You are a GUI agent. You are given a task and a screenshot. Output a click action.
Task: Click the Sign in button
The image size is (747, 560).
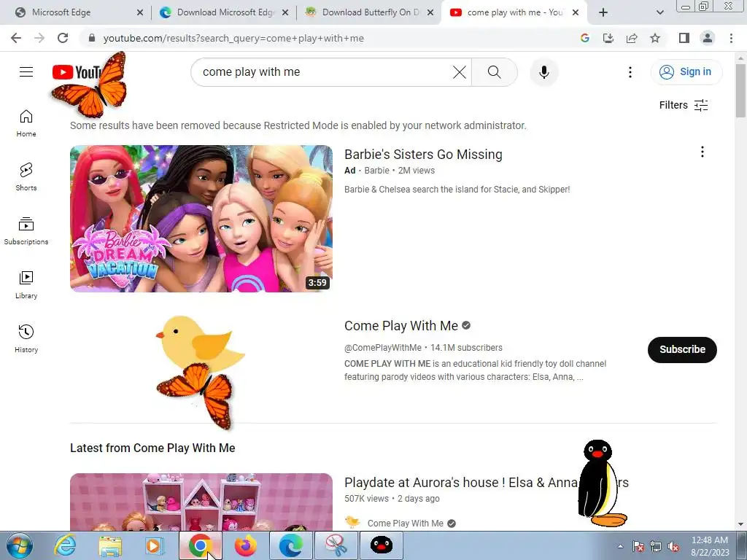pyautogui.click(x=686, y=72)
